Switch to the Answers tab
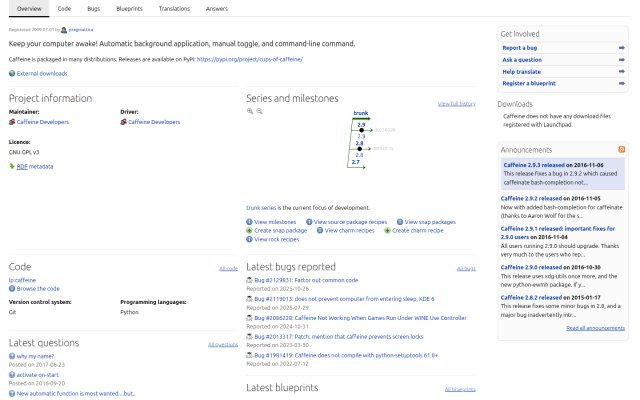Viewport: 640px width, 400px height. click(217, 9)
